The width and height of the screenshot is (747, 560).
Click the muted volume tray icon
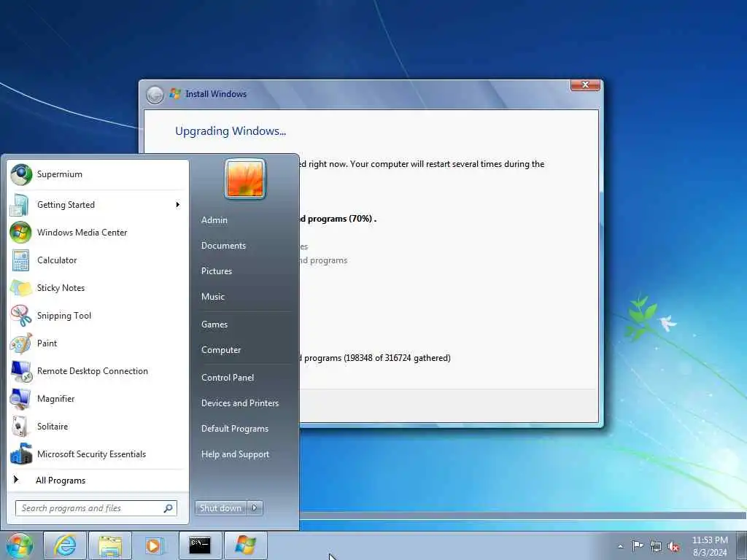673,546
